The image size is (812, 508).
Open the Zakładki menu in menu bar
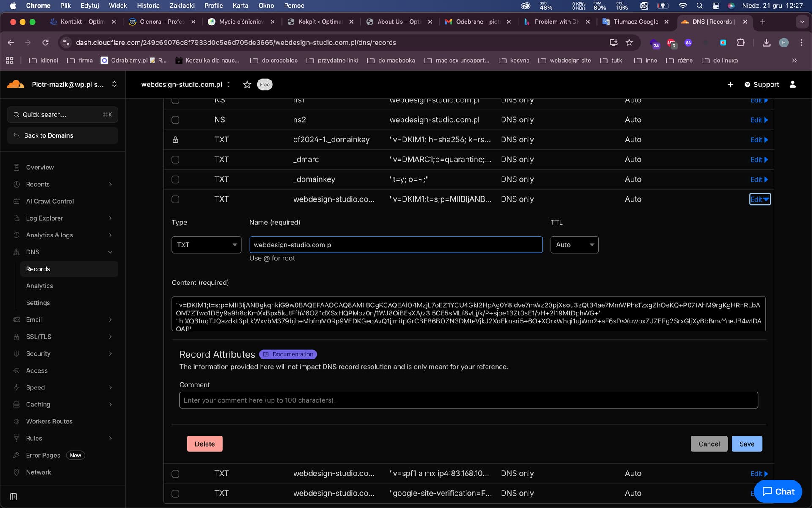(x=182, y=6)
